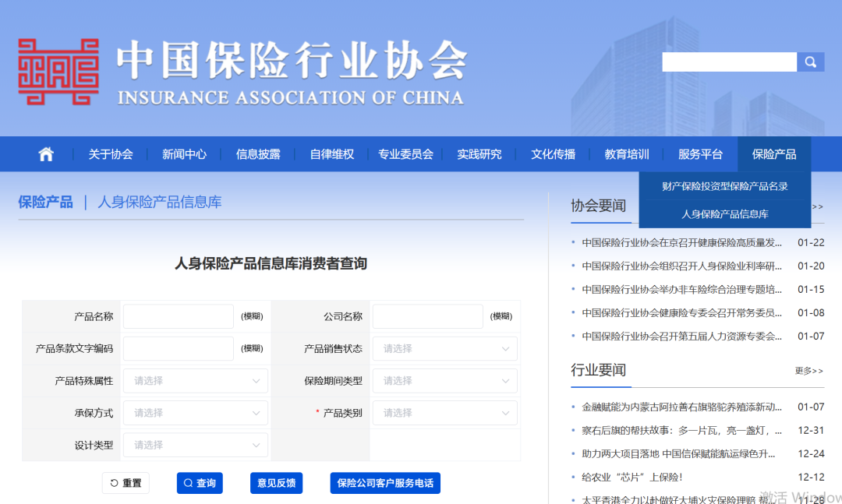
Task: Select 人身保险产品信息库 submenu item
Action: (725, 214)
